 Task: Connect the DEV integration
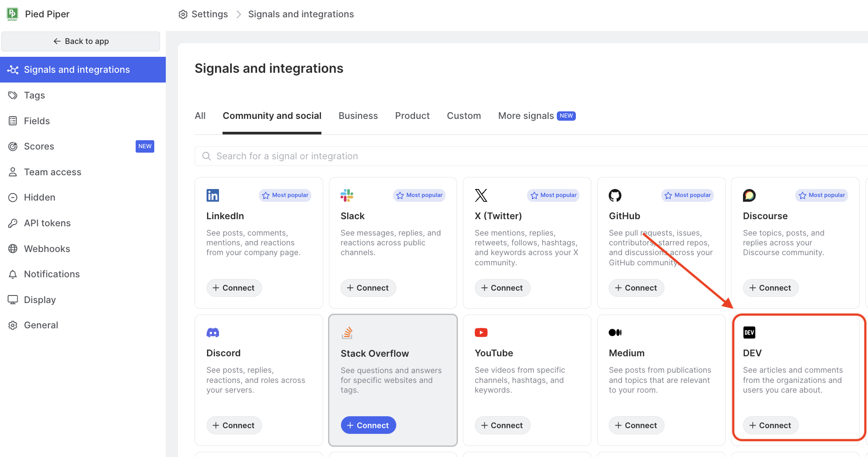(x=770, y=425)
